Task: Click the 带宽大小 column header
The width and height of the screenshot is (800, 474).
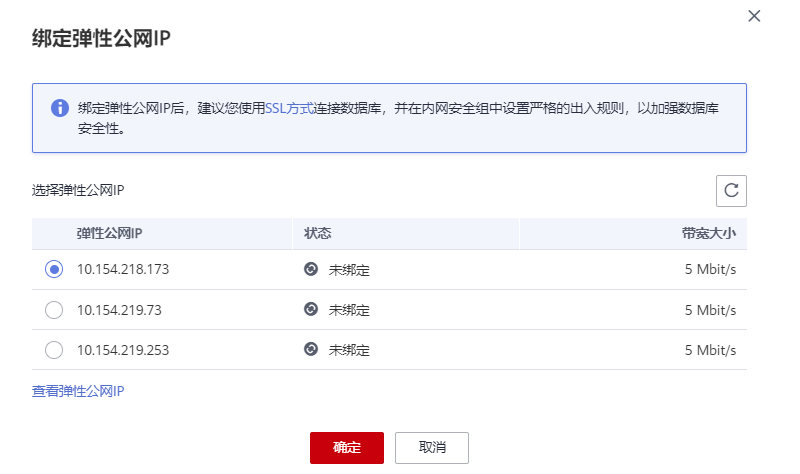Action: tap(709, 233)
